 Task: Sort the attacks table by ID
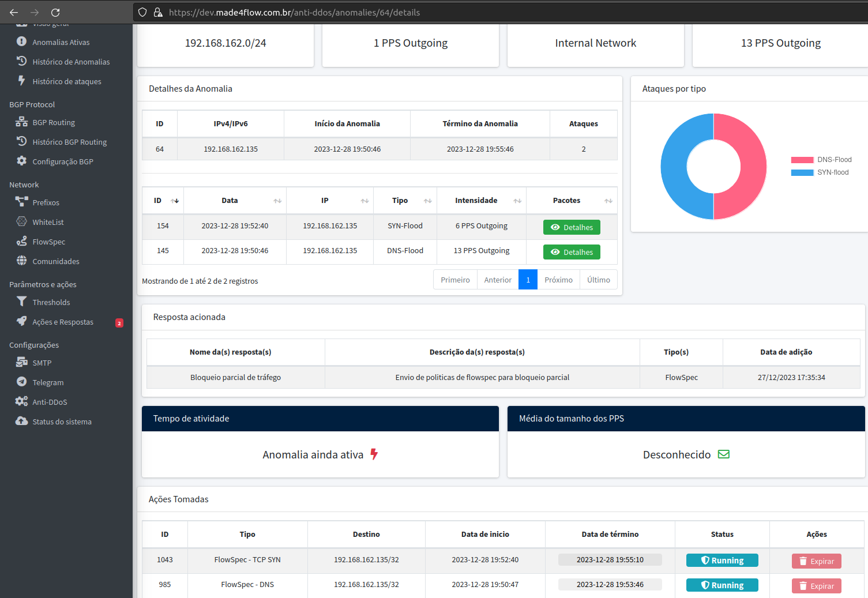pyautogui.click(x=163, y=201)
